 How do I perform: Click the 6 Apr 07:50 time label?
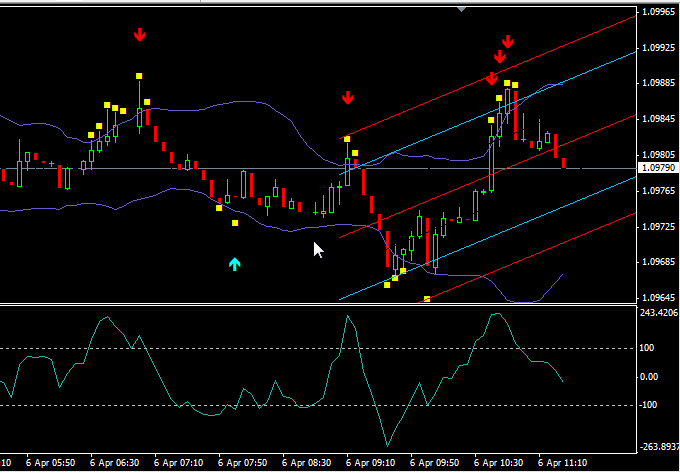[242, 462]
